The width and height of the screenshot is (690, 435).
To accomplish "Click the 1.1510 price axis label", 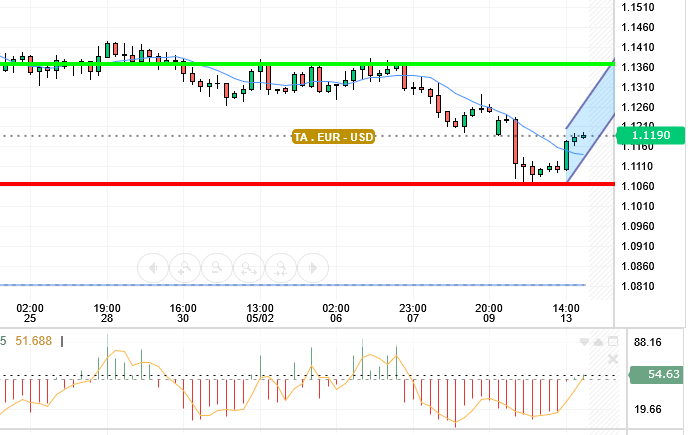I will pos(638,7).
